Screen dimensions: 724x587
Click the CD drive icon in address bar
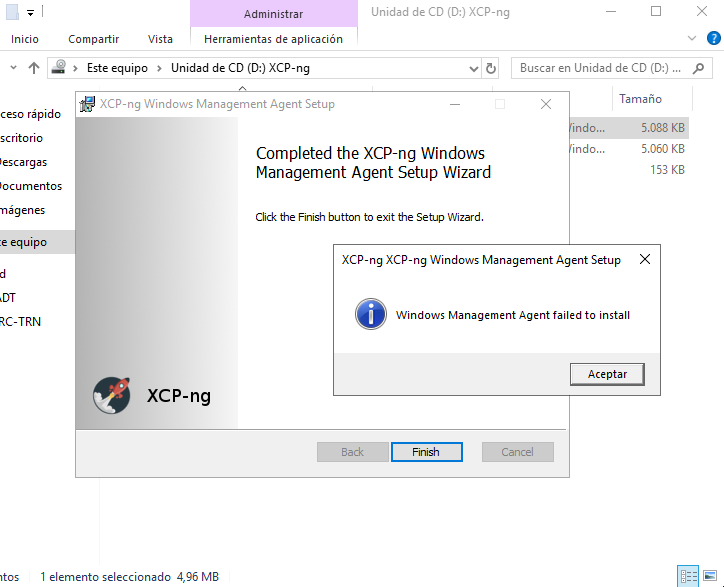click(59, 68)
